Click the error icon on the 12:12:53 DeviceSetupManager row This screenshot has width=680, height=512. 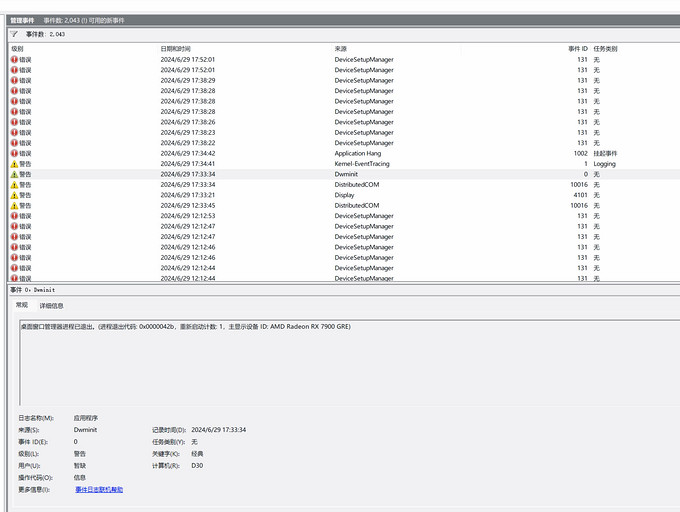pyautogui.click(x=14, y=216)
